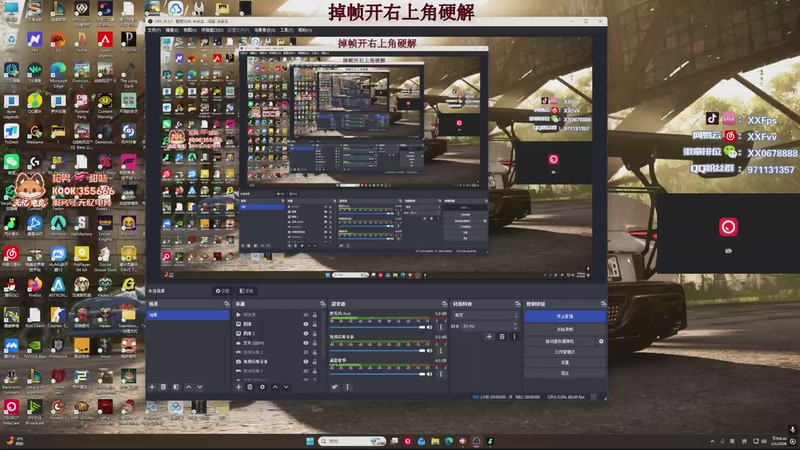Pop out the 混音器 dock panel

(x=444, y=304)
